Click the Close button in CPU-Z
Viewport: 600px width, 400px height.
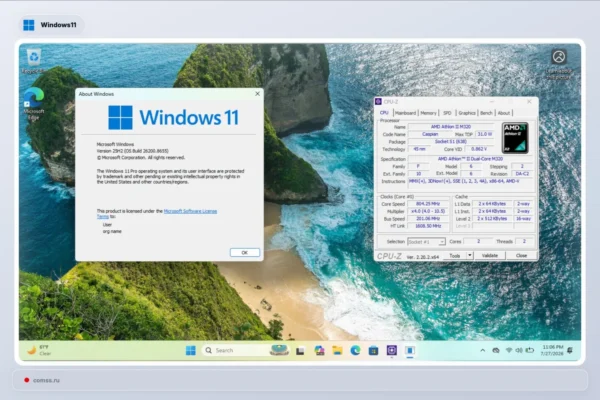pos(522,256)
